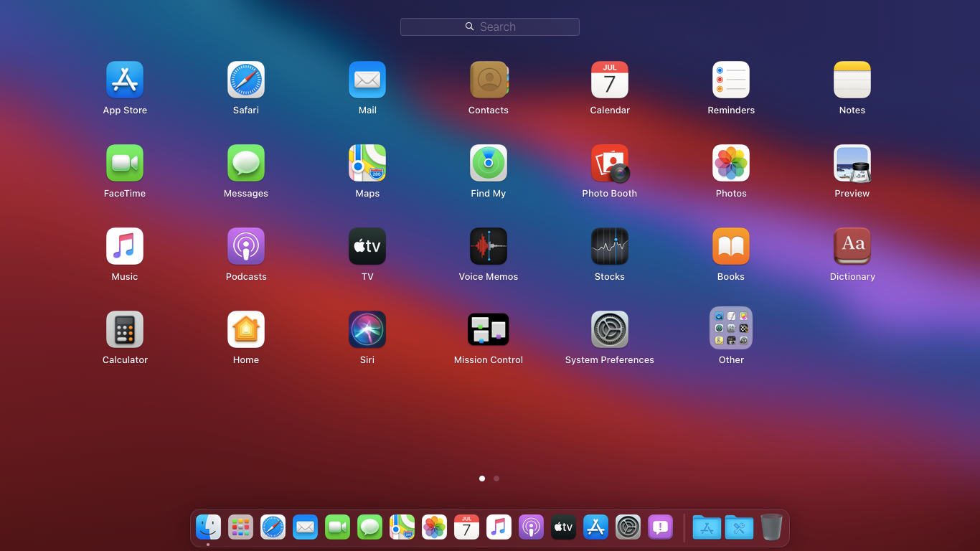980x551 pixels.
Task: Open Calendar in Launchpad grid
Action: 610,80
